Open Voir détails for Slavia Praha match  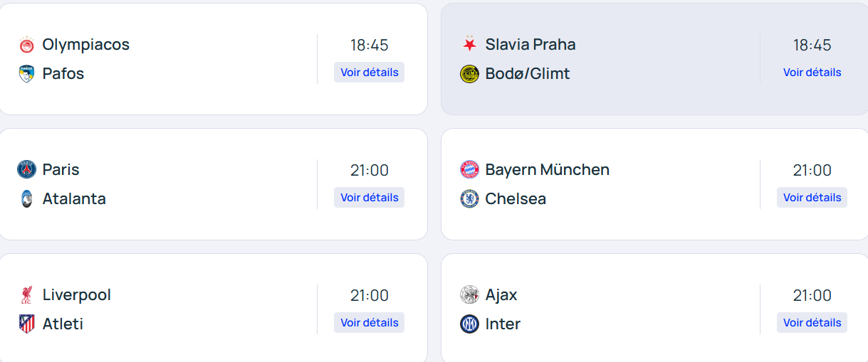click(812, 73)
